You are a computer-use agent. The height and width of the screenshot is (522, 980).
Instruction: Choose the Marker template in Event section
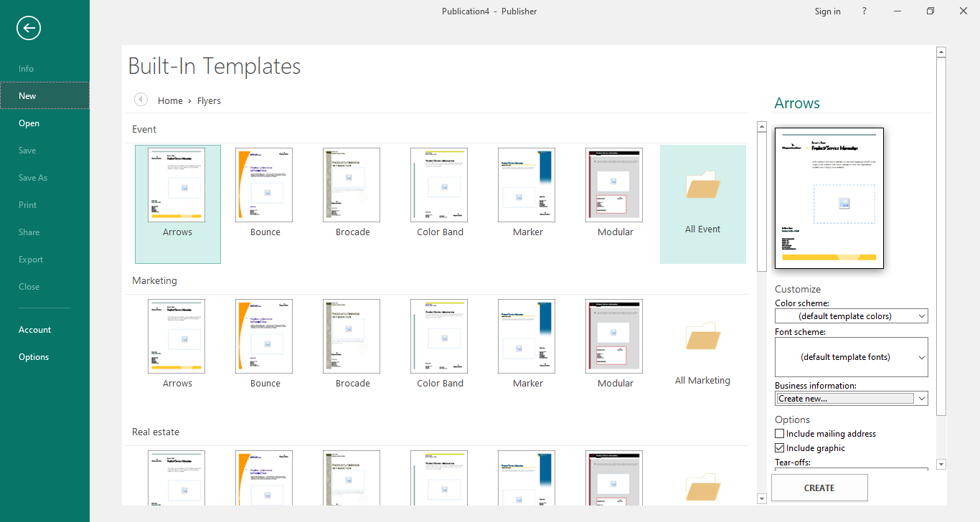point(527,185)
